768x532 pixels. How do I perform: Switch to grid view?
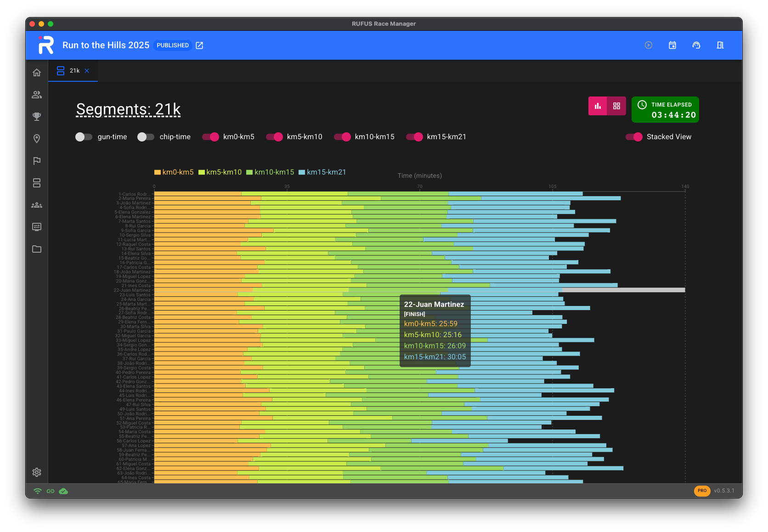click(616, 106)
